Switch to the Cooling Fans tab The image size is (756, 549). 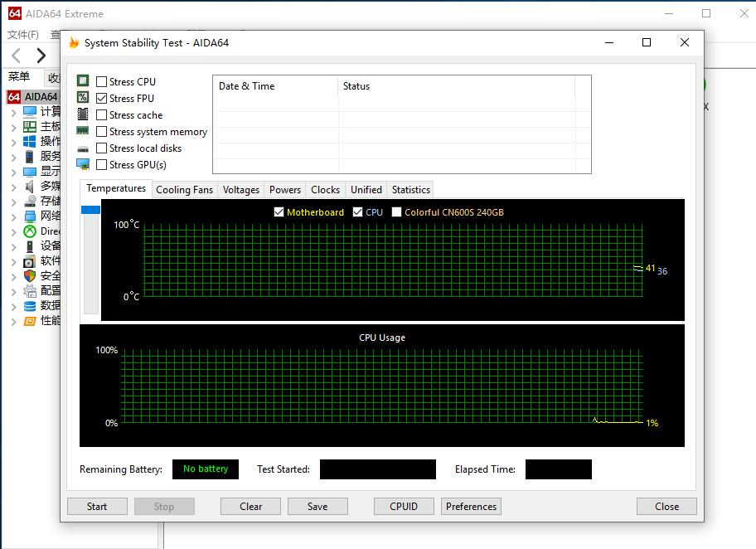(x=184, y=190)
